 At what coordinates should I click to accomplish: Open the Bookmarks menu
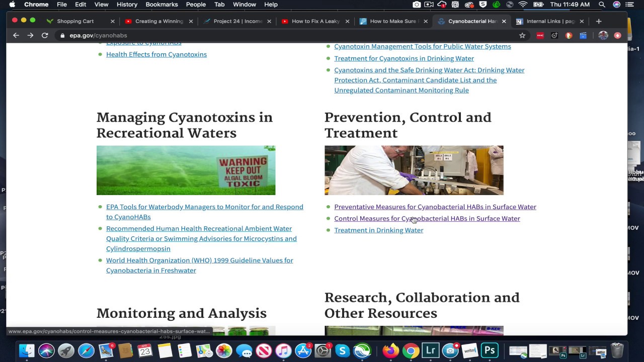[x=162, y=5]
